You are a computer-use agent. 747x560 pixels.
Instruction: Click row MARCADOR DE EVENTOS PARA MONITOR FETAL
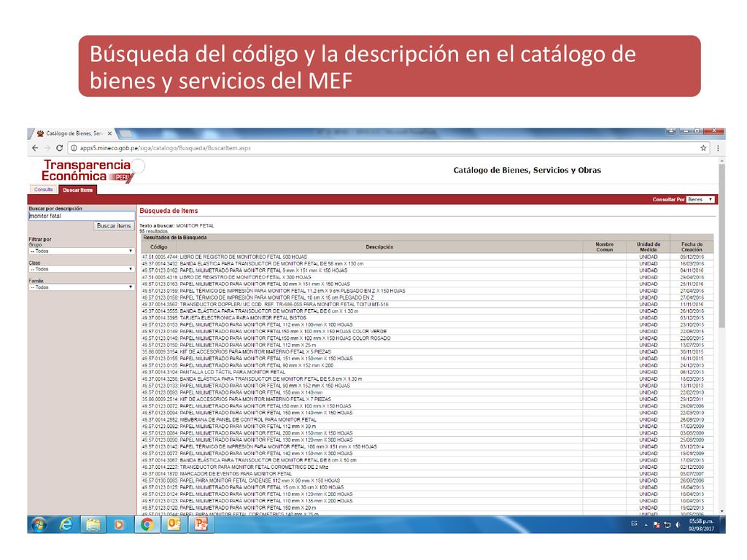click(427, 474)
